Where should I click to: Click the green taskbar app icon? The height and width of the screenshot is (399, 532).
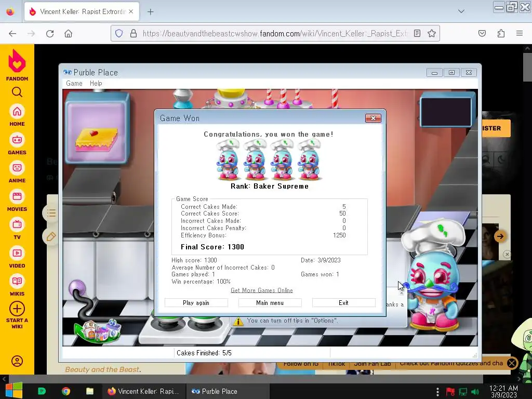42,391
